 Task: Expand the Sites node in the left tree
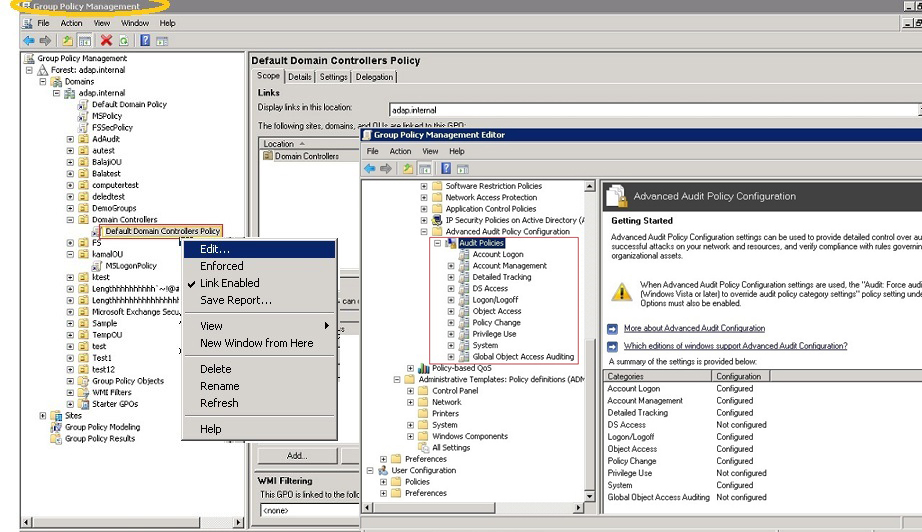43,416
